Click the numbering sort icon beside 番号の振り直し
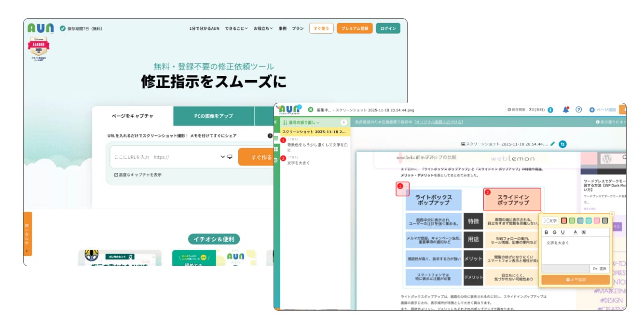This screenshot has height=328, width=644. 286,122
